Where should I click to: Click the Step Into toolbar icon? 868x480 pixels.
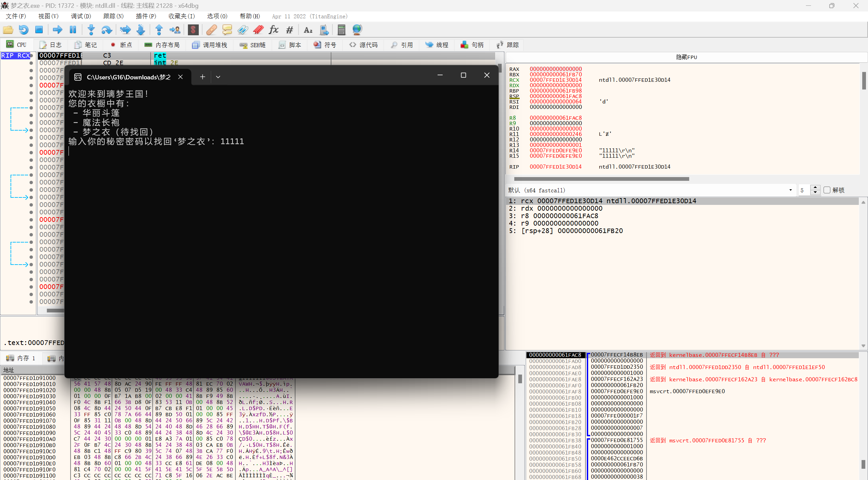click(x=91, y=30)
